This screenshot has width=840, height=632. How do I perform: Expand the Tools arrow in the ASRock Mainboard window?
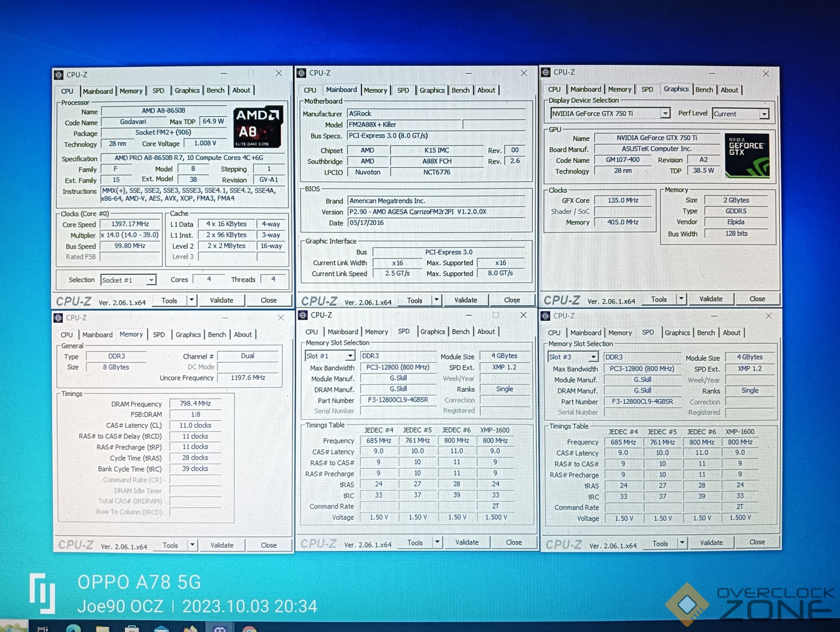tap(436, 300)
